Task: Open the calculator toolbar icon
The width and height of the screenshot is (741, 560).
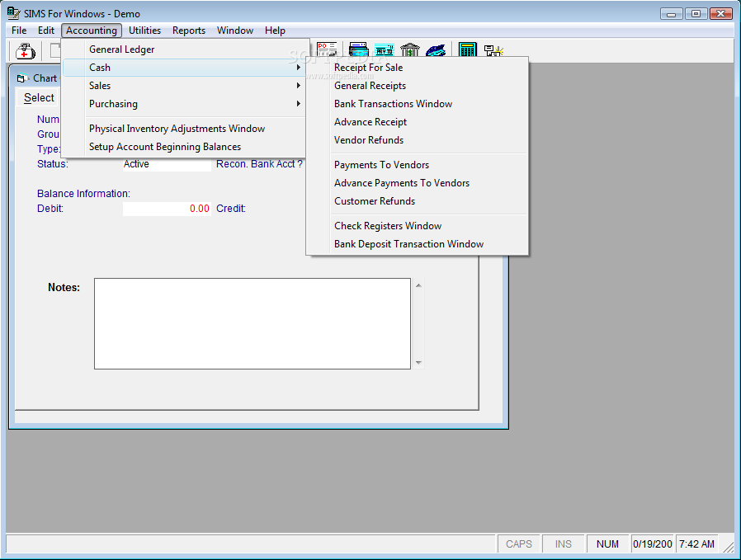Action: click(467, 49)
